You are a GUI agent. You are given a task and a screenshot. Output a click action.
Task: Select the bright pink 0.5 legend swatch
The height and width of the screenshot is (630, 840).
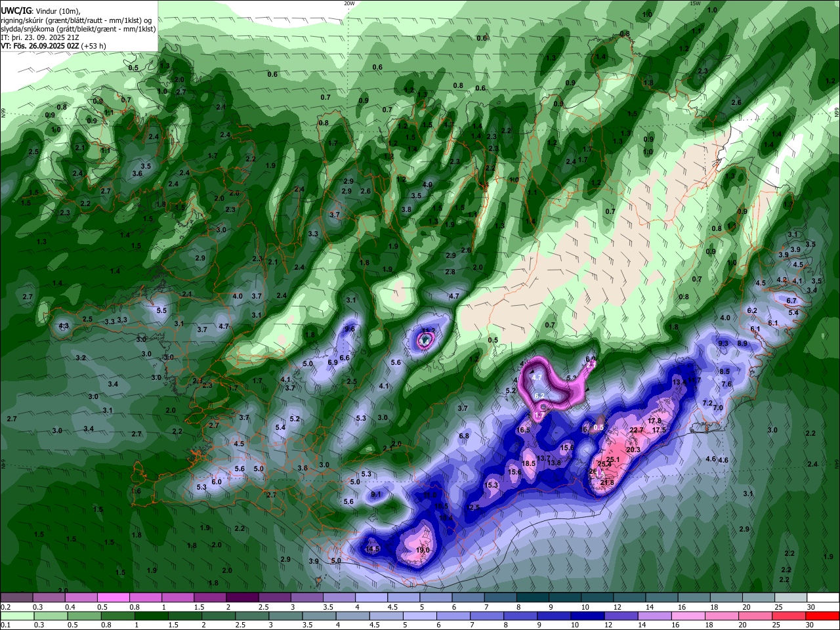pyautogui.click(x=113, y=597)
